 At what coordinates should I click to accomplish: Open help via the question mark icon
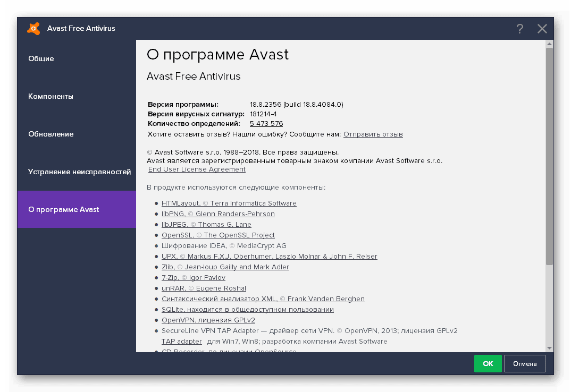coord(519,29)
